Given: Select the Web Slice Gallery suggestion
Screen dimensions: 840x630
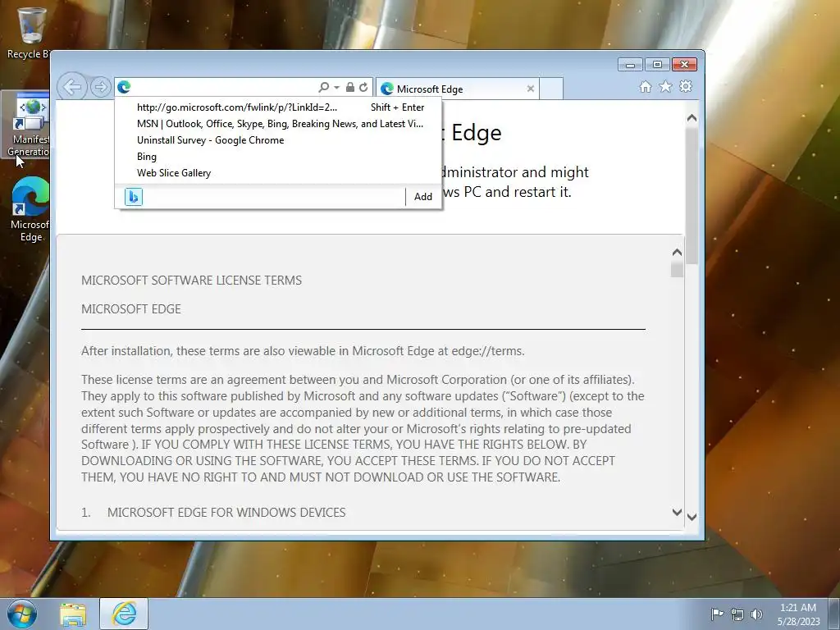Looking at the screenshot, I should 279,173.
